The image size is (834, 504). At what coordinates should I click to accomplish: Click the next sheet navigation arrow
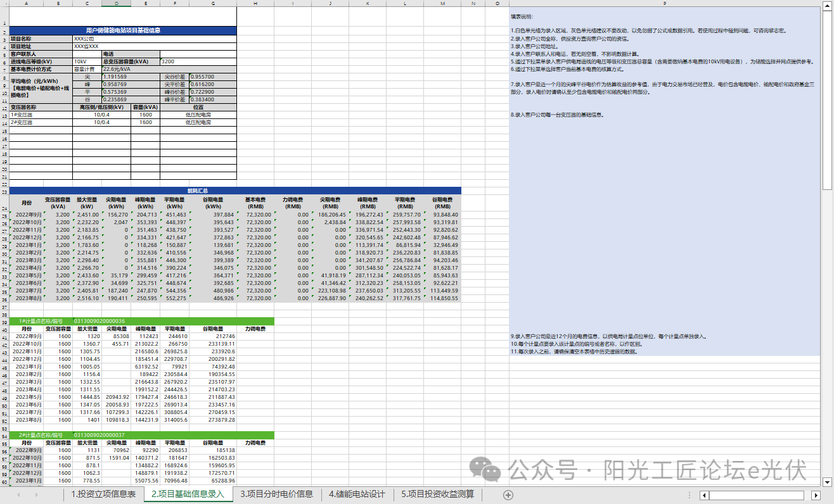click(36, 495)
